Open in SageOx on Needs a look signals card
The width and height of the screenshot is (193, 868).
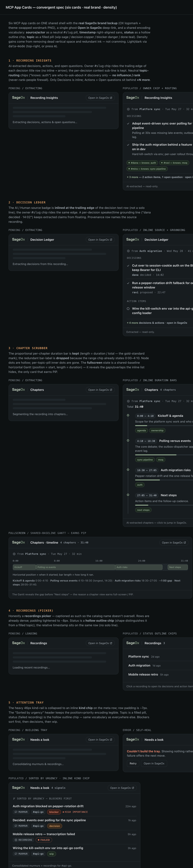tap(122, 788)
